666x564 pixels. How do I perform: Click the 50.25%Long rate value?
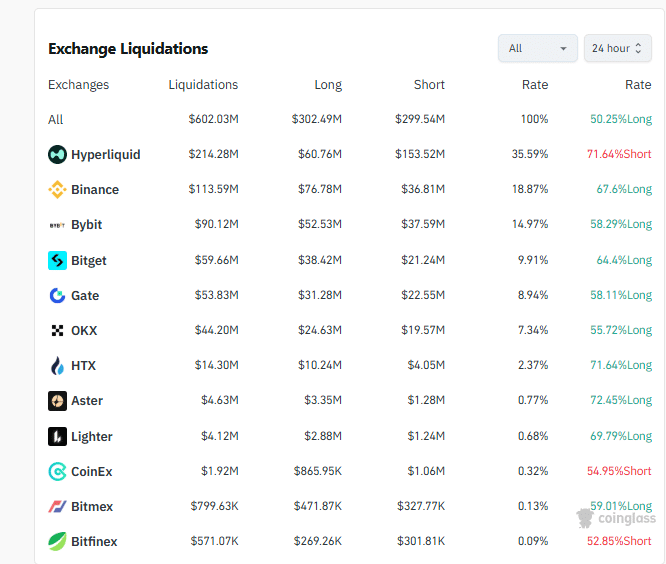click(621, 119)
